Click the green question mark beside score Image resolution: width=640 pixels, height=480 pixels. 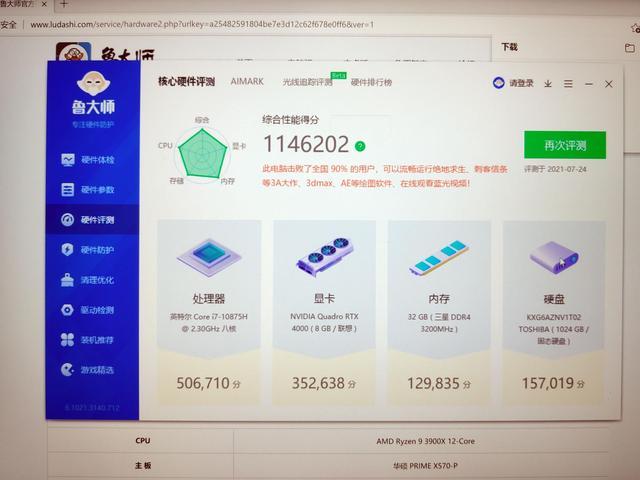[360, 146]
